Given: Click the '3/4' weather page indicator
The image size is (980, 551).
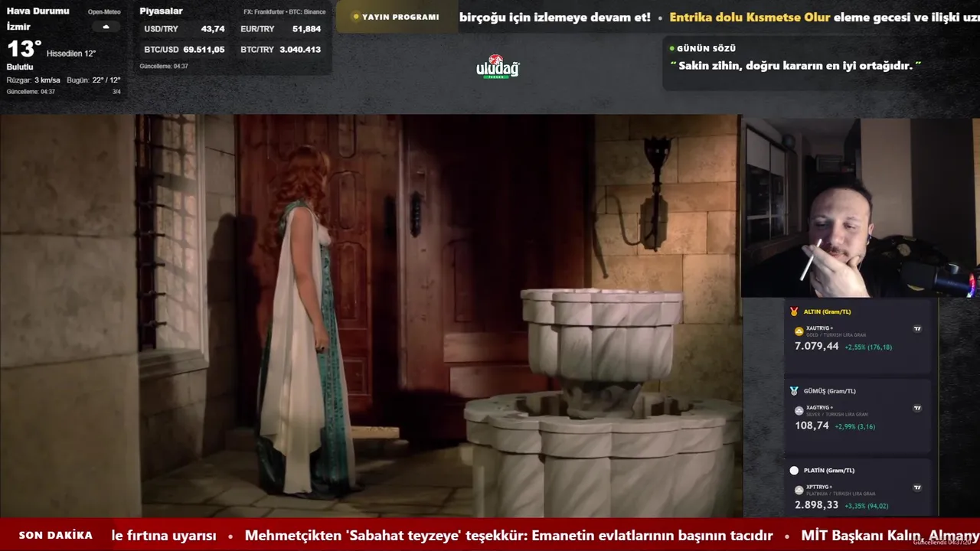Looking at the screenshot, I should 116,92.
